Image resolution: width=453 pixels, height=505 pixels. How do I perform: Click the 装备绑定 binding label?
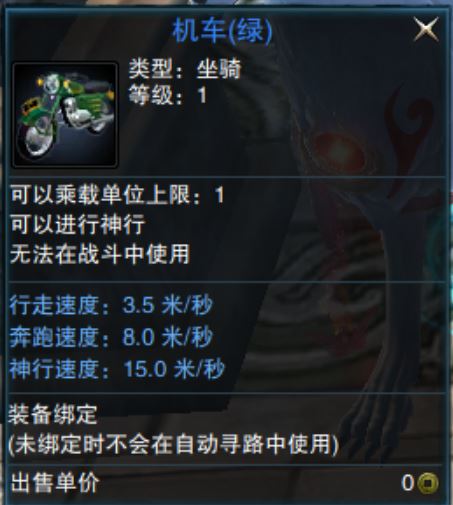tap(53, 414)
